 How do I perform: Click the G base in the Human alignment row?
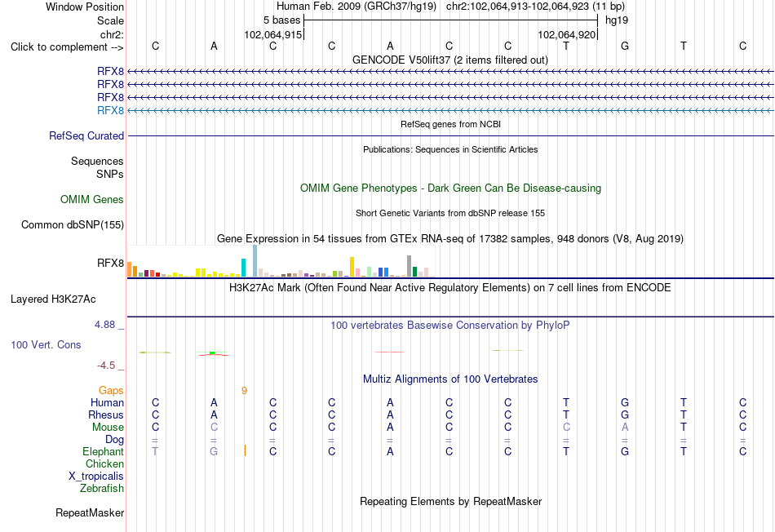pyautogui.click(x=625, y=402)
